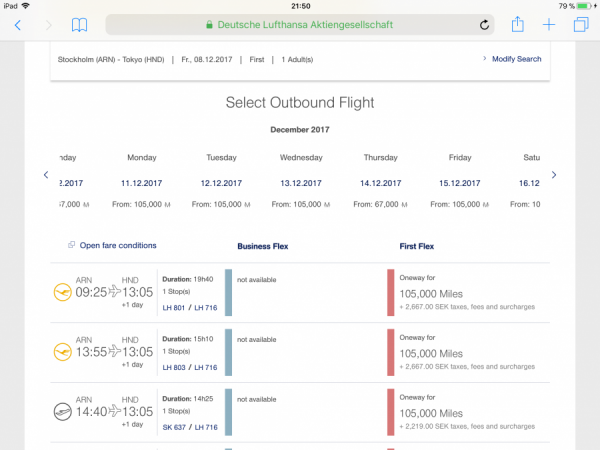The width and height of the screenshot is (600, 450).
Task: Select Thursday 14.12.2017 date tab
Action: 381,182
